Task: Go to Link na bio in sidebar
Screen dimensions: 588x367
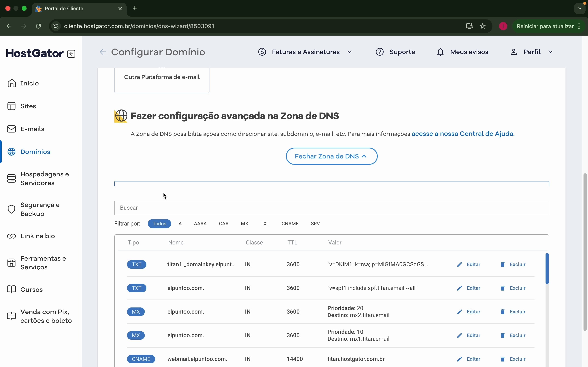Action: [x=37, y=236]
